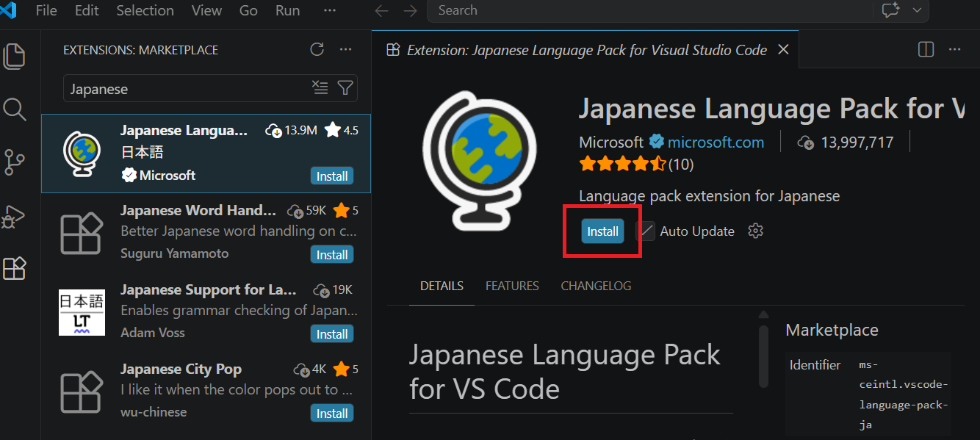980x440 pixels.
Task: Expand the Copilot chat dropdown arrow
Action: point(917,10)
